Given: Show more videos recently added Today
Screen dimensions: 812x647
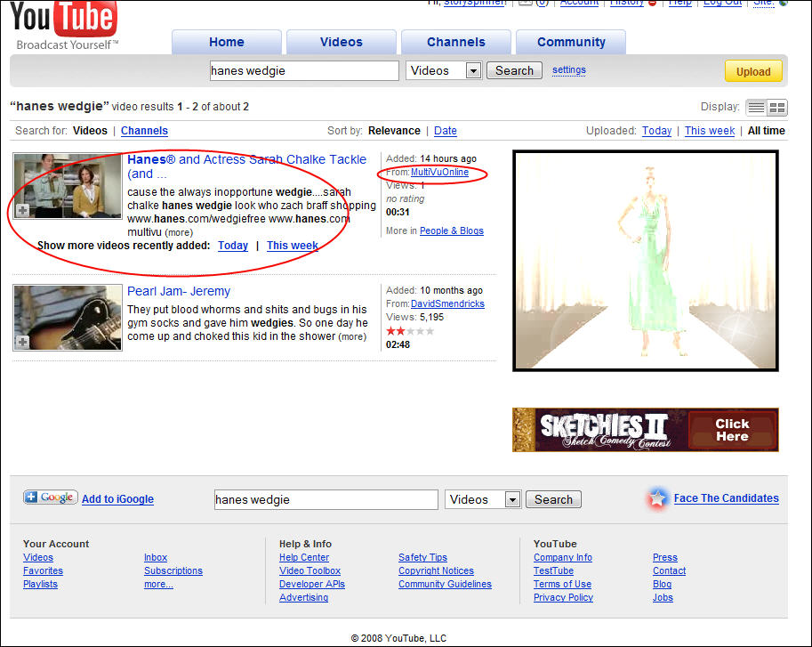Looking at the screenshot, I should coord(233,246).
